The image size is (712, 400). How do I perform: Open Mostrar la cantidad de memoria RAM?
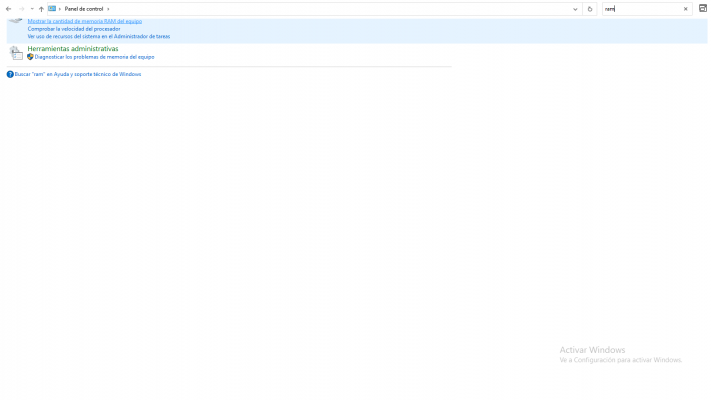click(x=84, y=21)
